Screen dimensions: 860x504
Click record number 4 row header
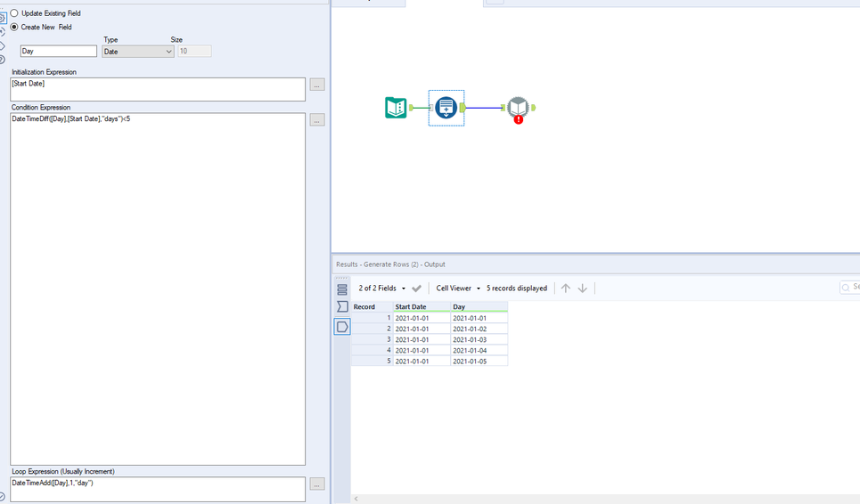(372, 351)
